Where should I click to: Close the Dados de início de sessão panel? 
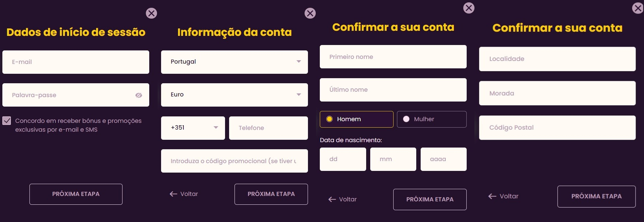[151, 13]
